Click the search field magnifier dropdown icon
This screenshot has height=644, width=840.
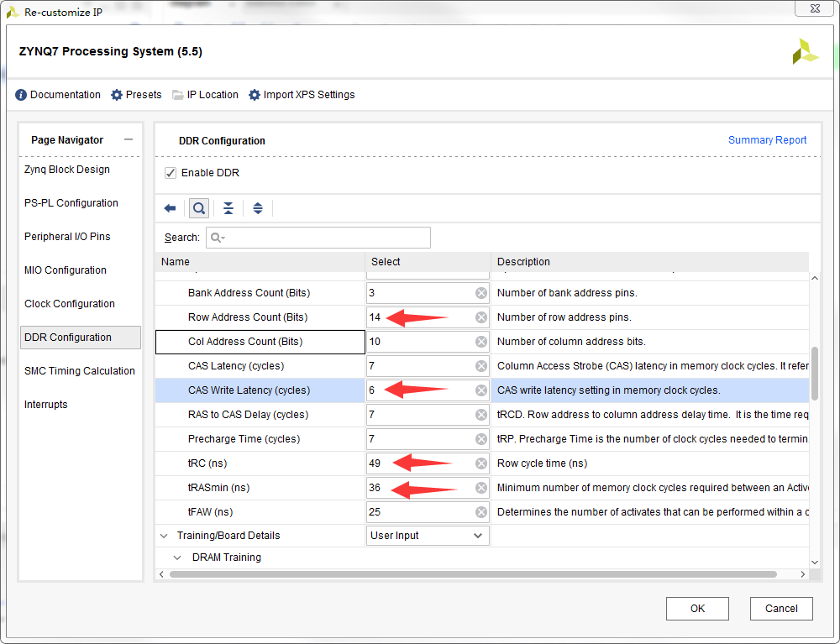[x=218, y=238]
